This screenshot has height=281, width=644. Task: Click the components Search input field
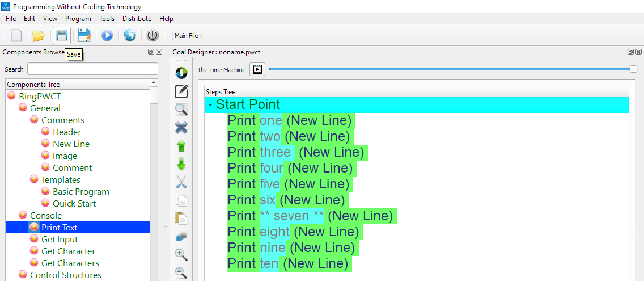pos(92,69)
